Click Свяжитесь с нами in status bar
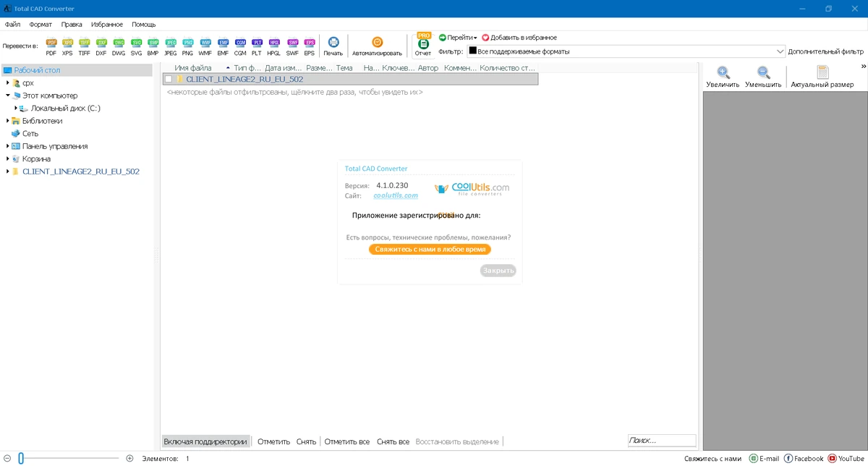The width and height of the screenshot is (868, 466). pos(712,459)
